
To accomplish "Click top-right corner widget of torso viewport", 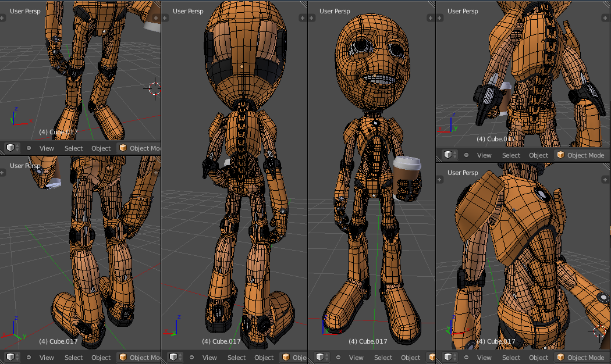I will pyautogui.click(x=606, y=4).
